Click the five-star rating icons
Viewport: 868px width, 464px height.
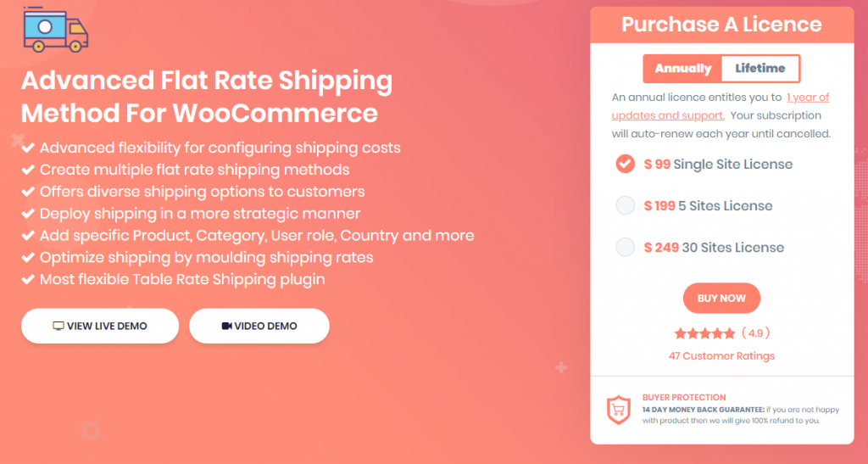click(x=704, y=333)
